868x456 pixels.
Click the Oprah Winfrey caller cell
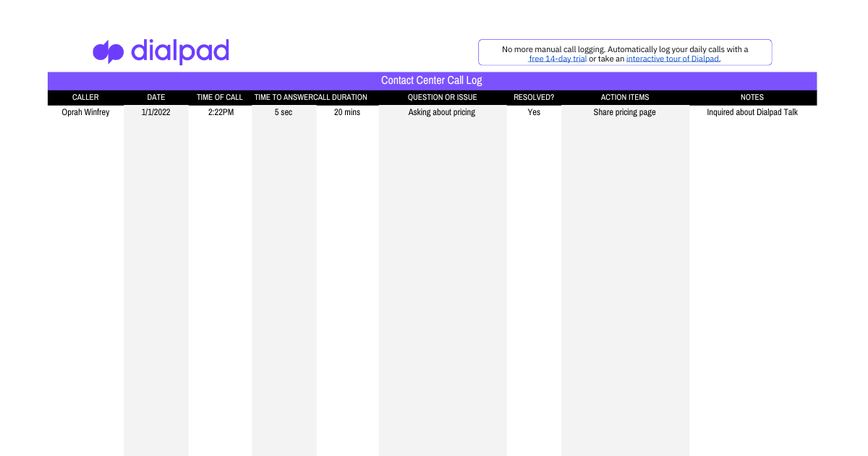pos(85,112)
